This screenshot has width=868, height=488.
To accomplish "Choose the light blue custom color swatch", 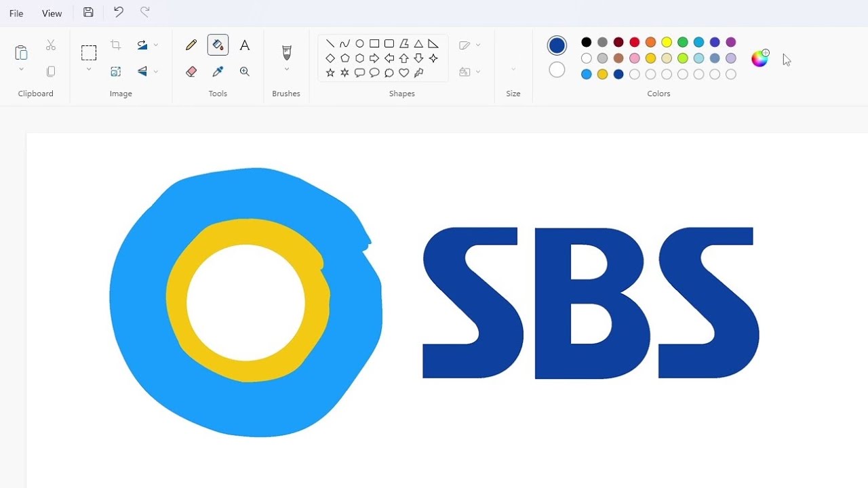I will pos(587,75).
